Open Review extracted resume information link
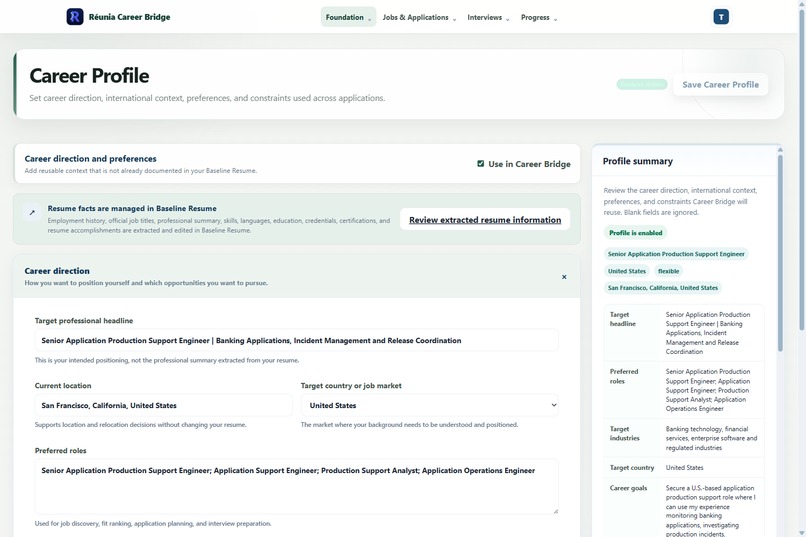 click(485, 219)
